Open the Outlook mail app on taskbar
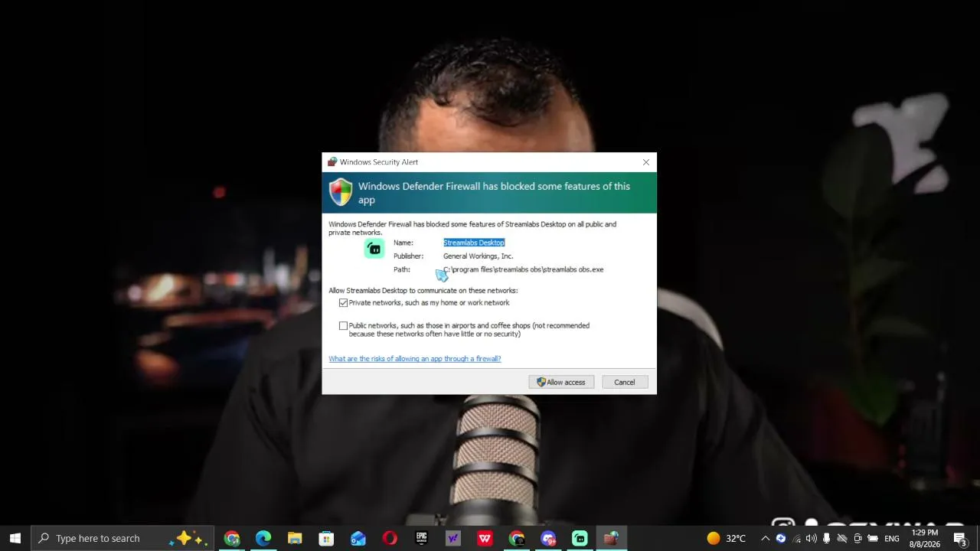The width and height of the screenshot is (980, 551). point(358,538)
